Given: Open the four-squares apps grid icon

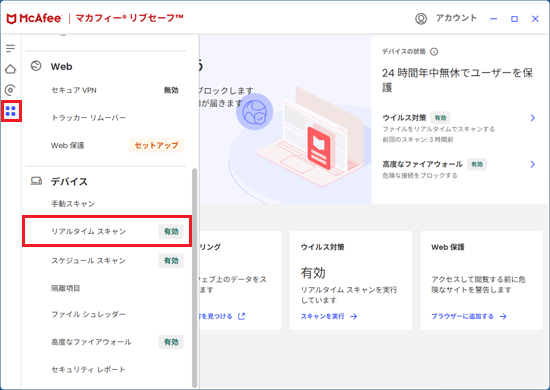Looking at the screenshot, I should point(11,111).
